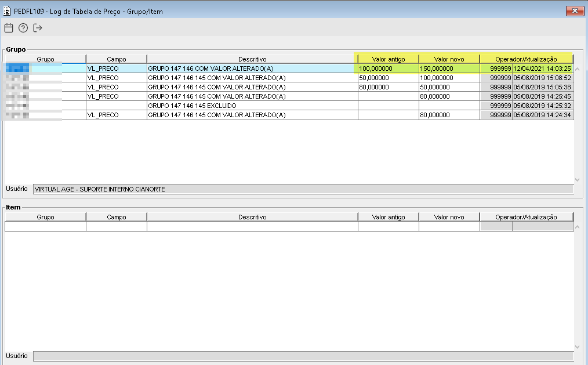
Task: Click the exit arrow icon
Action: (x=38, y=28)
